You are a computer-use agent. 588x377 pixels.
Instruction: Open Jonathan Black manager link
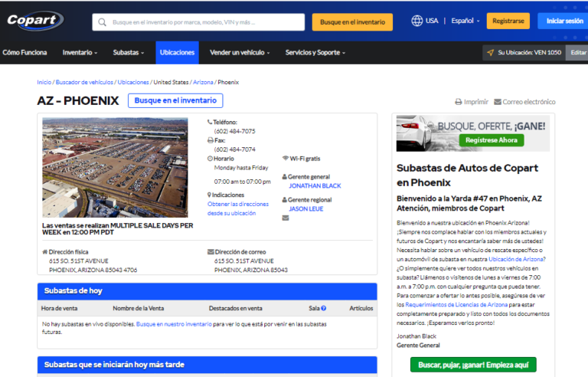point(315,185)
